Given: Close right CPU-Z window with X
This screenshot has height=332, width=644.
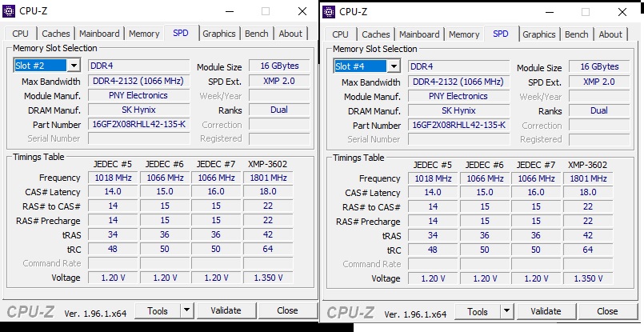Looking at the screenshot, I should coord(622,12).
